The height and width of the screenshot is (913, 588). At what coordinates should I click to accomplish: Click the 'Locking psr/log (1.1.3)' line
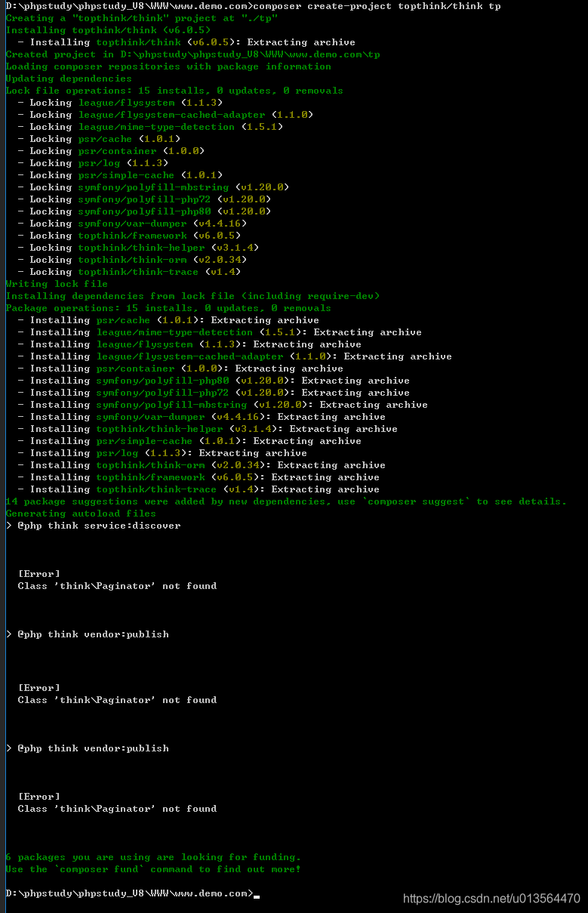93,163
